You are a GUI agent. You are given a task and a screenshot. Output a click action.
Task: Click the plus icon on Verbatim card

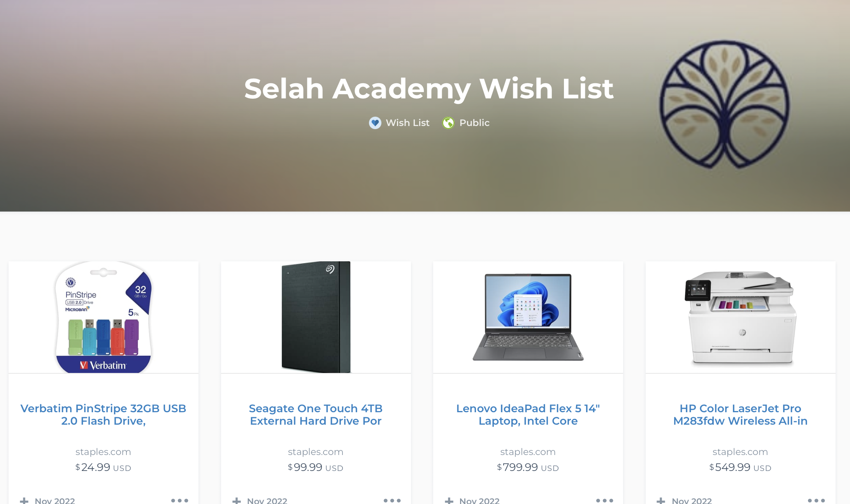(24, 500)
